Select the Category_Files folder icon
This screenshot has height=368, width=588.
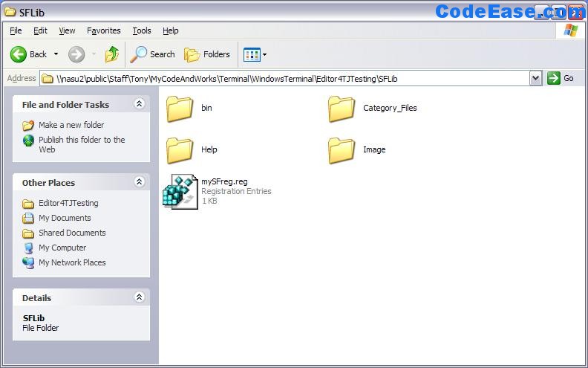point(342,109)
